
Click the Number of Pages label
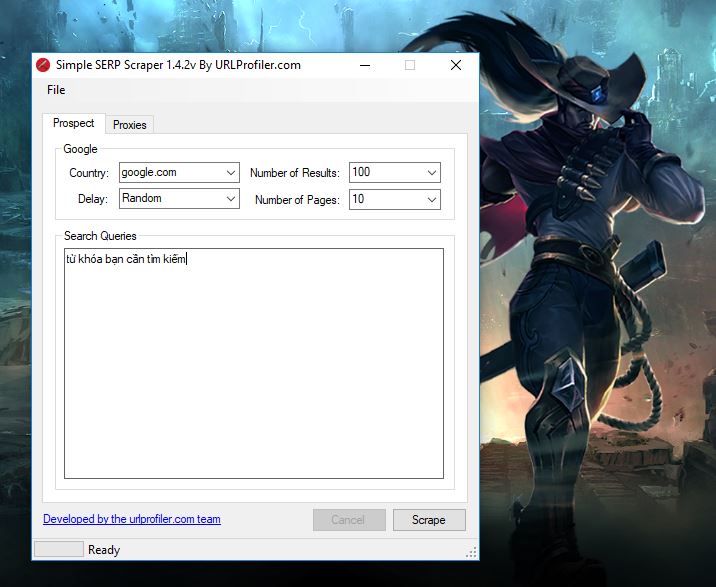[297, 200]
